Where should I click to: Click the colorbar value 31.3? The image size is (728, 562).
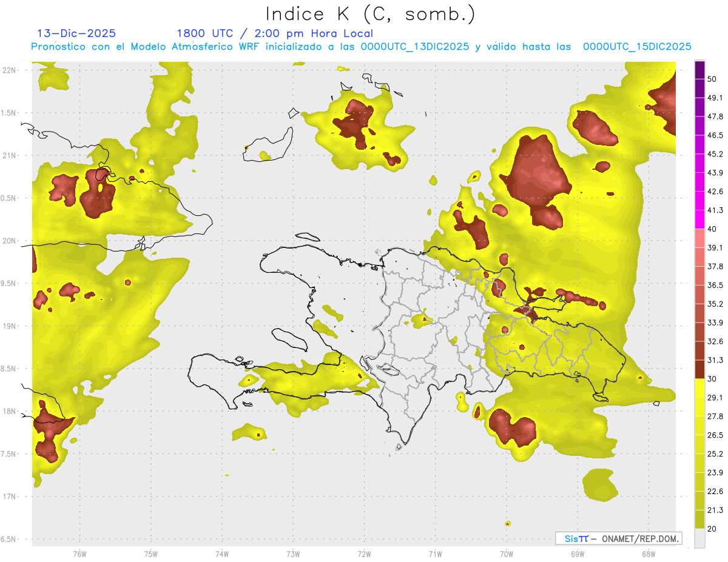point(715,360)
